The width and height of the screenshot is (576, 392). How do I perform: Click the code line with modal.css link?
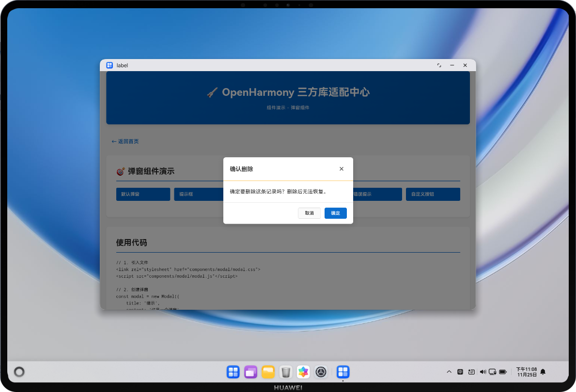[x=188, y=270]
